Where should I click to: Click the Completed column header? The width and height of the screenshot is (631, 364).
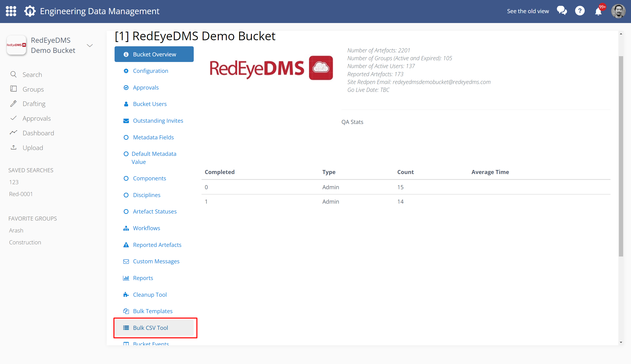coord(220,172)
